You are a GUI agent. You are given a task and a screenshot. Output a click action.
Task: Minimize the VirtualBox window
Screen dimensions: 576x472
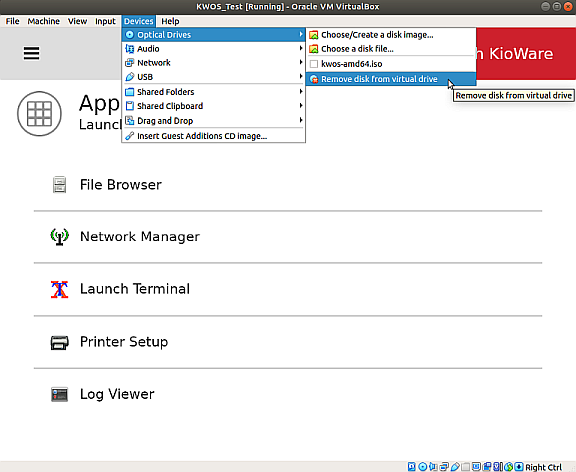(546, 6)
